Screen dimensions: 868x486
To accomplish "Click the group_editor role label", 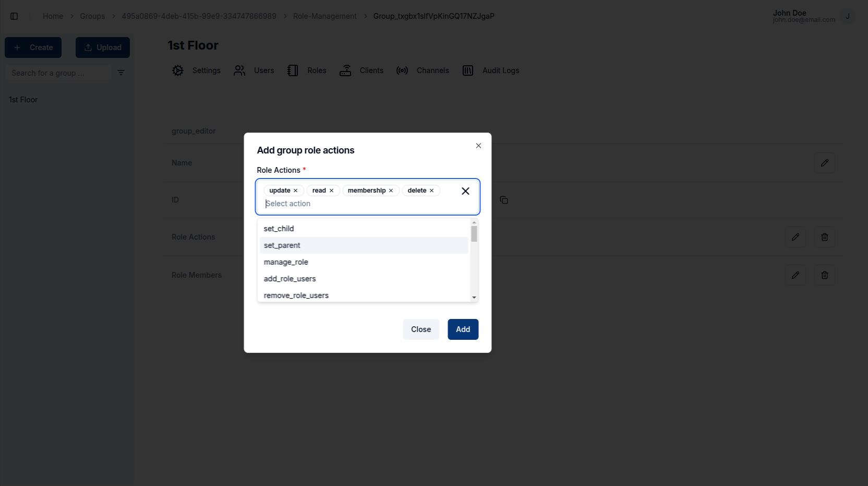I will [194, 131].
